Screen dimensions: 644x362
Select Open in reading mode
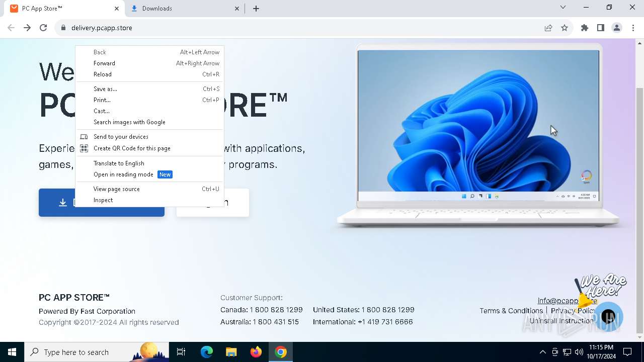[149, 174]
